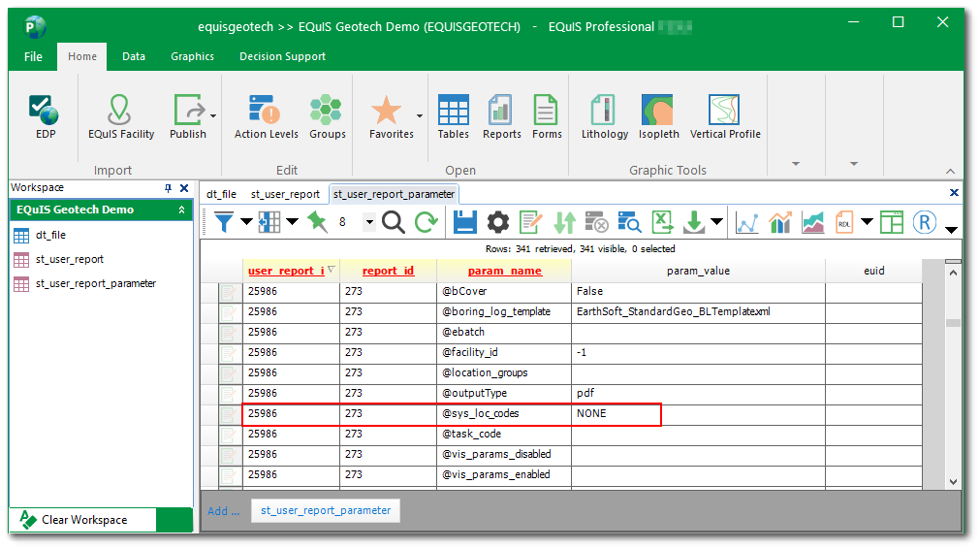
Task: Collapse the EQuIS Geotech Demo panel
Action: pos(182,210)
